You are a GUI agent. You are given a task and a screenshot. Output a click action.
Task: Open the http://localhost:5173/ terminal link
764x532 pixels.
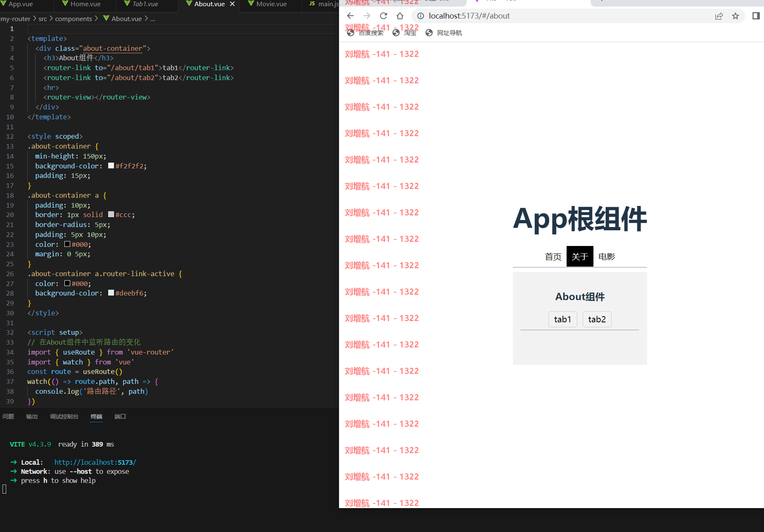pyautogui.click(x=95, y=462)
